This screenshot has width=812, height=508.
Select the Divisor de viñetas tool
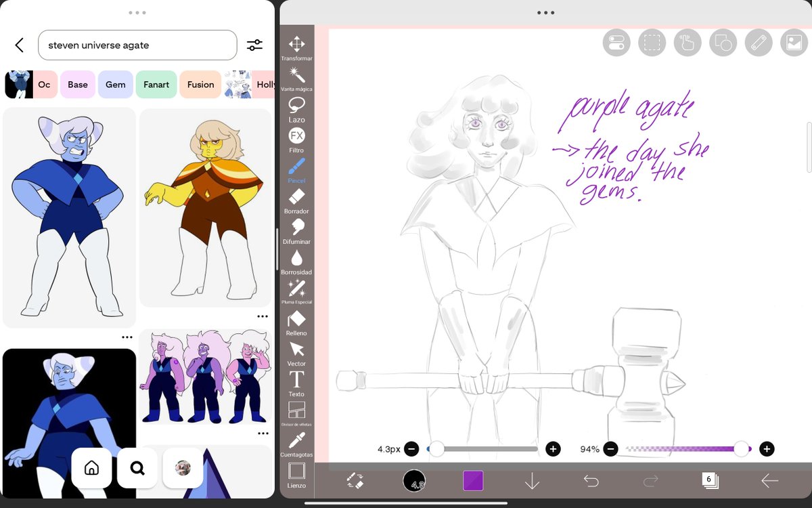point(296,415)
